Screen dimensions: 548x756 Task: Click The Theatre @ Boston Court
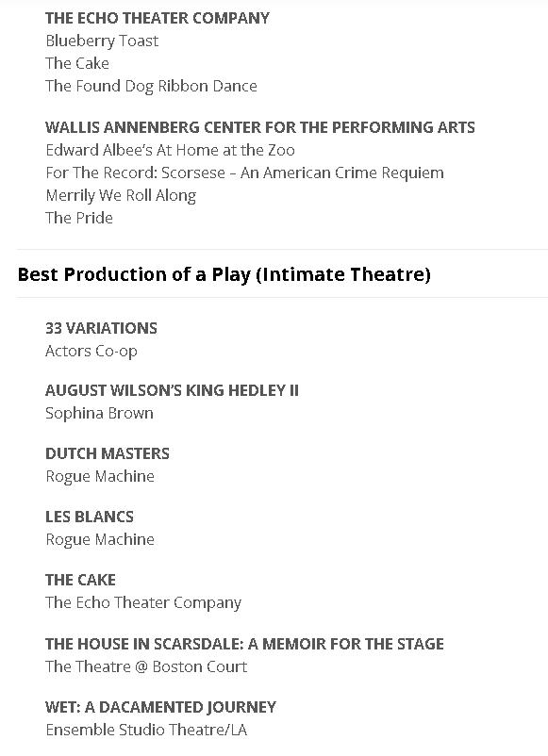146,666
